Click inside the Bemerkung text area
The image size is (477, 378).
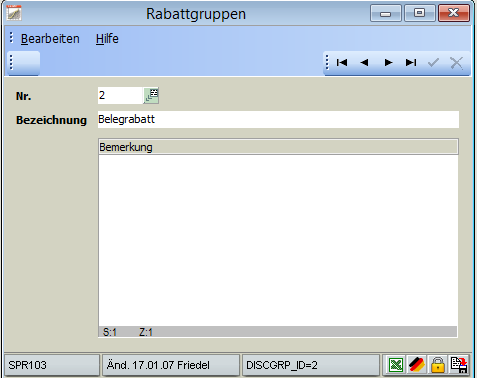(278, 240)
